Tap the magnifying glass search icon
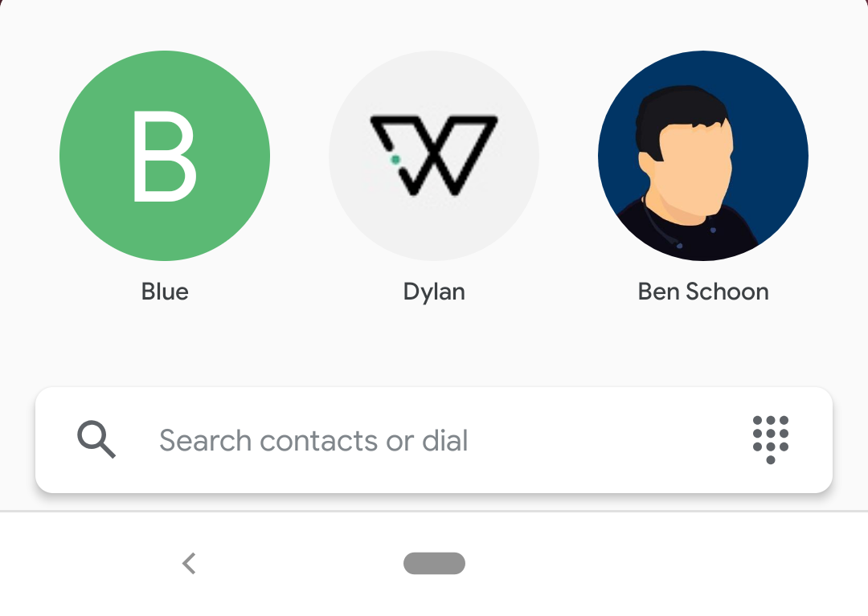Viewport: 868px width, 616px height. 96,439
